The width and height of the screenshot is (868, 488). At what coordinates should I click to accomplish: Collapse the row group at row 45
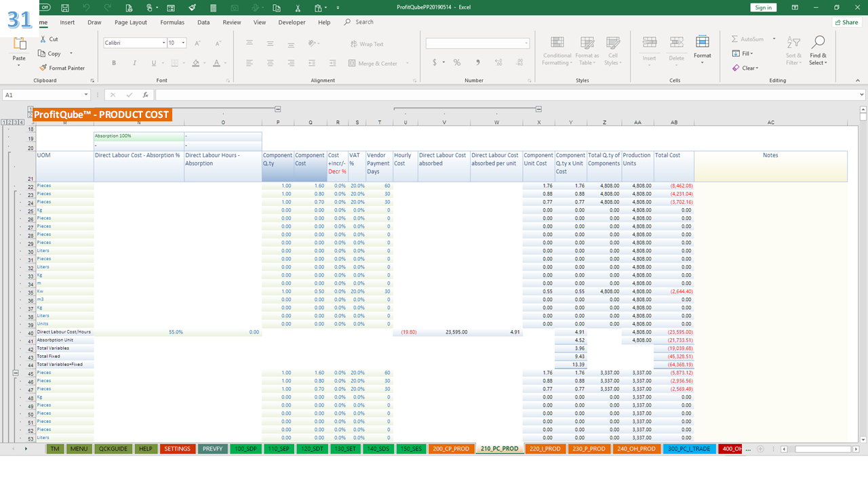tap(16, 373)
